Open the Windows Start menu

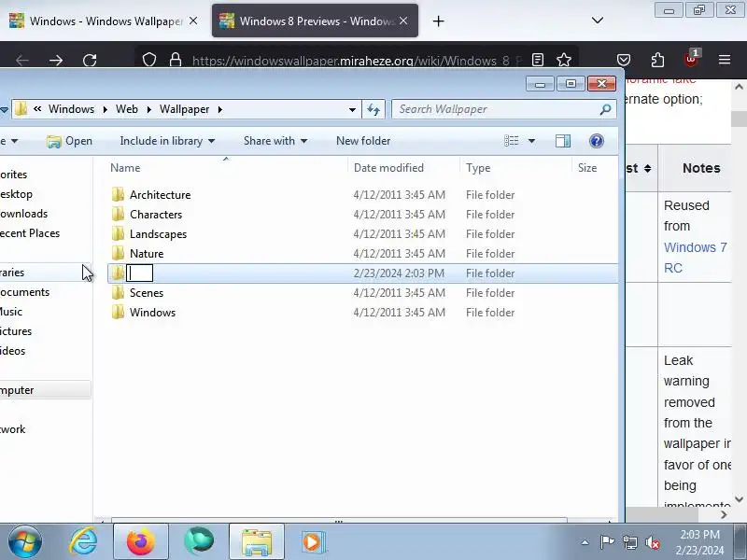[x=24, y=542]
